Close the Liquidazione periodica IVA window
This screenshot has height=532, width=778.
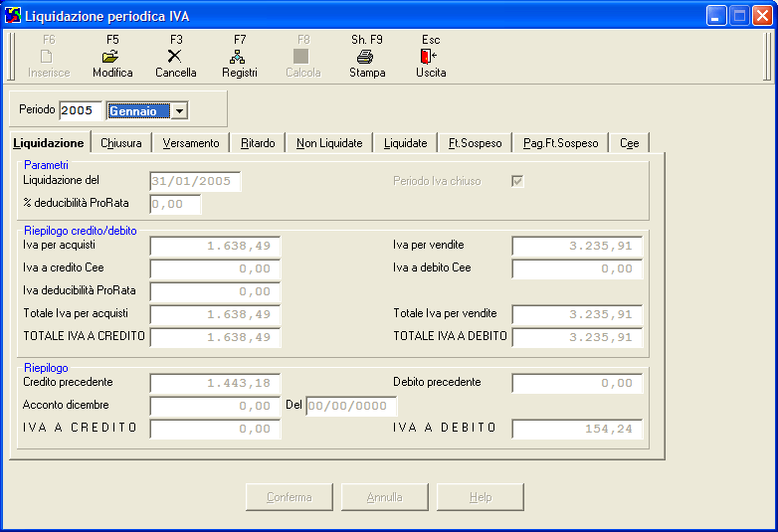(x=762, y=16)
